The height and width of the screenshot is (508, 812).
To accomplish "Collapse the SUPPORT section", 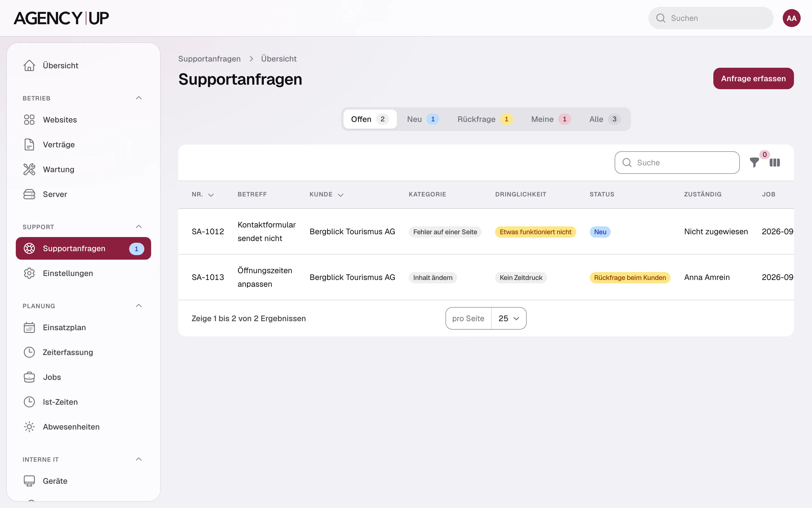I will point(139,226).
